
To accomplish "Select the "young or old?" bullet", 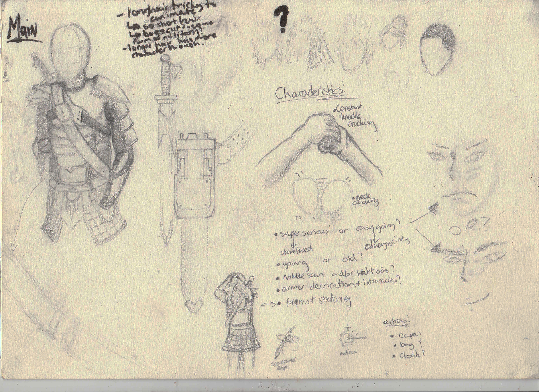I will click(320, 261).
